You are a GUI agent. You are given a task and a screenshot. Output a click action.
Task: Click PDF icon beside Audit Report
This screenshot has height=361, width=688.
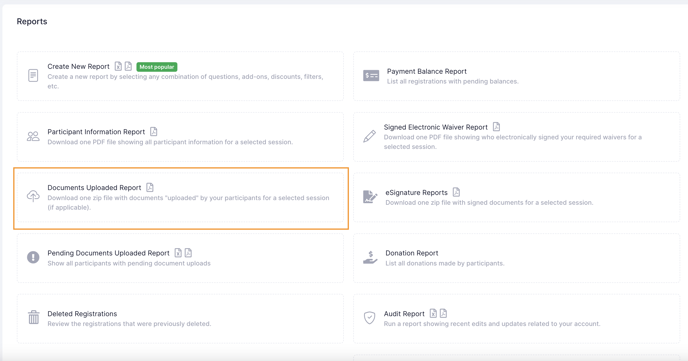coord(443,313)
